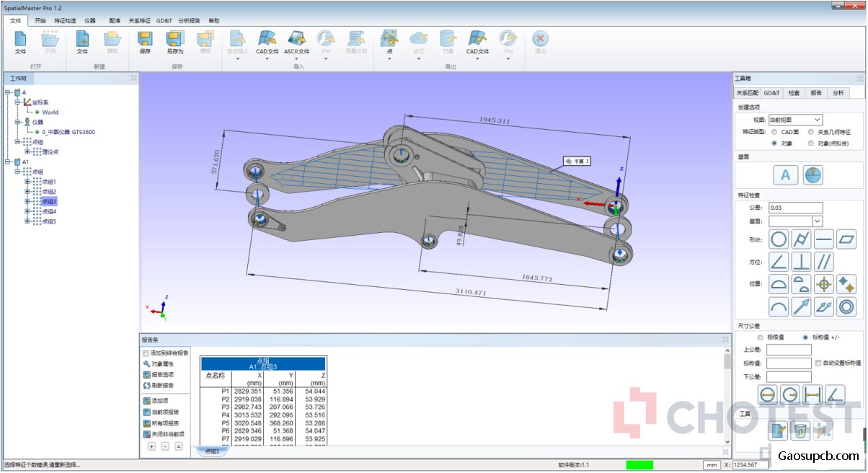Select the CAD面 feature type radio

pos(774,132)
